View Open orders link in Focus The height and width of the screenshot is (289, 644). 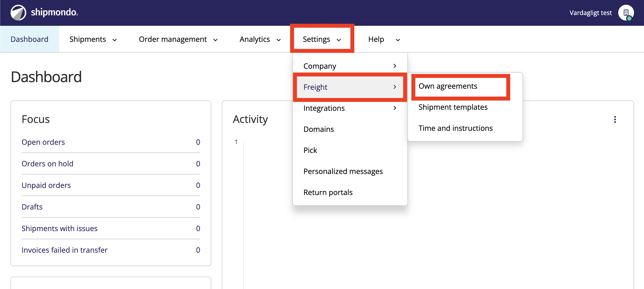[x=43, y=142]
